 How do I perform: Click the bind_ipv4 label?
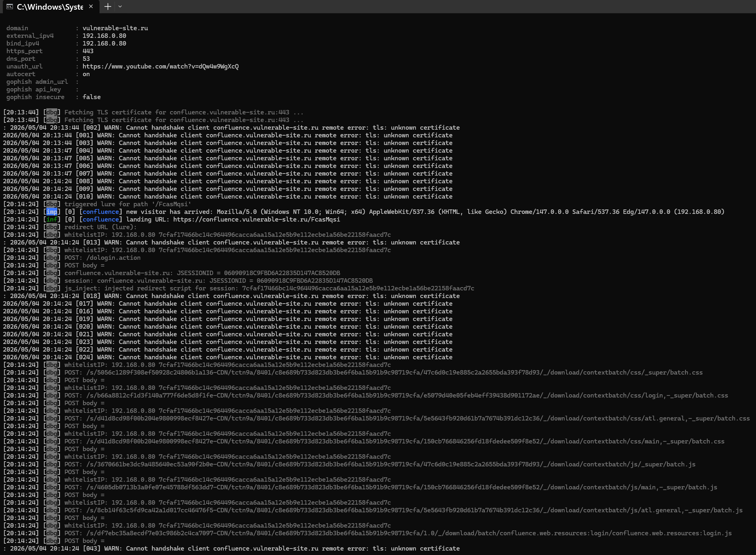click(x=23, y=43)
